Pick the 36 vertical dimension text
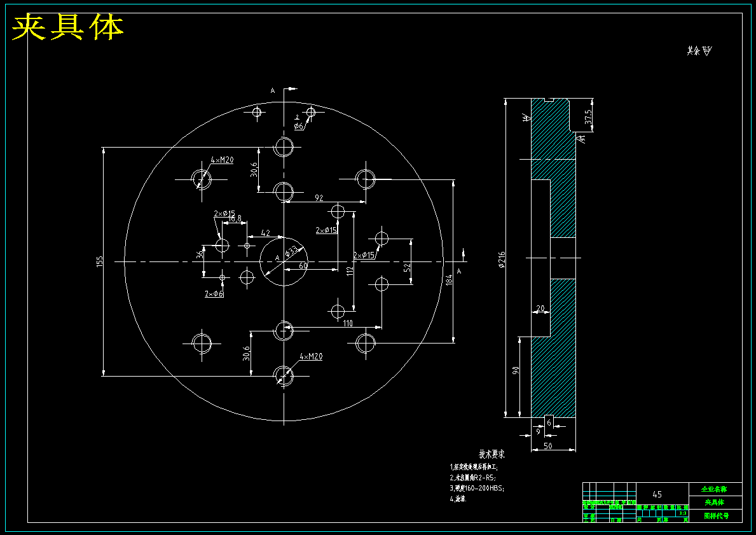The width and height of the screenshot is (756, 535). [200, 254]
